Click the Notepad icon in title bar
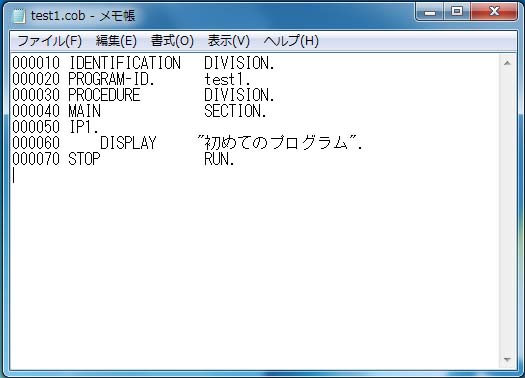525x378 pixels. pos(18,16)
